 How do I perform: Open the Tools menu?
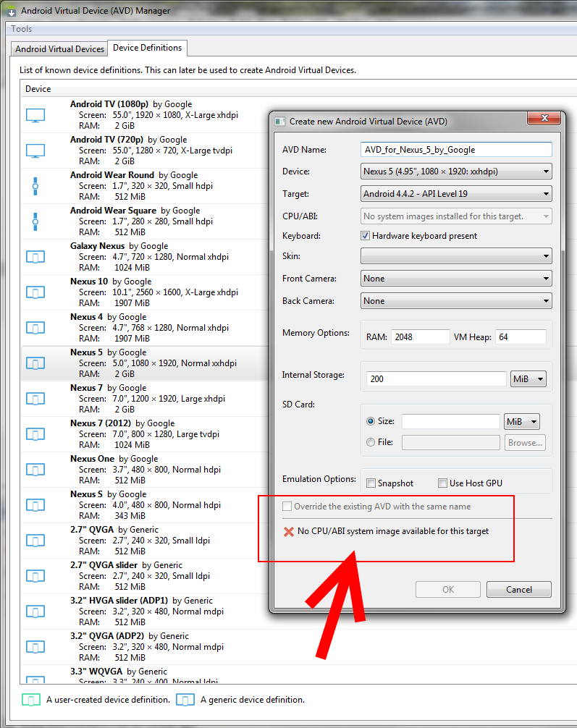22,29
